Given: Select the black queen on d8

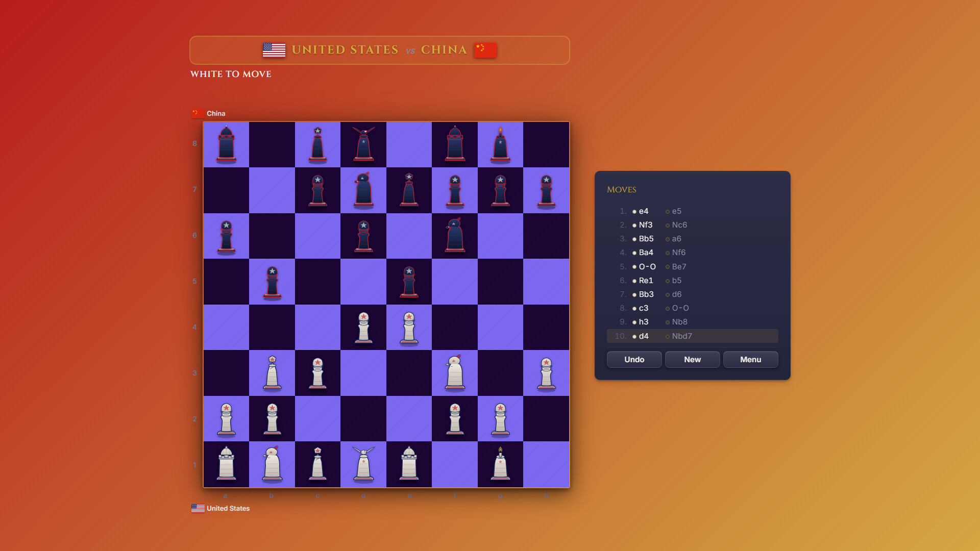Looking at the screenshot, I should click(364, 143).
